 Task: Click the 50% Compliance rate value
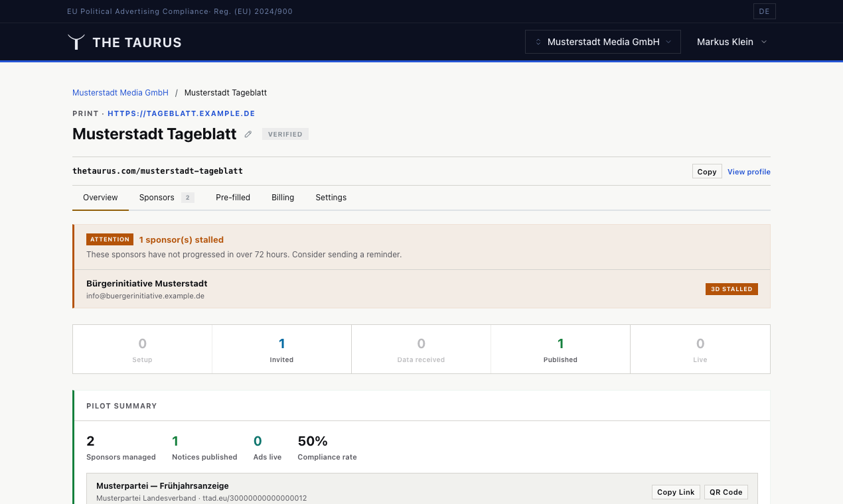[313, 441]
